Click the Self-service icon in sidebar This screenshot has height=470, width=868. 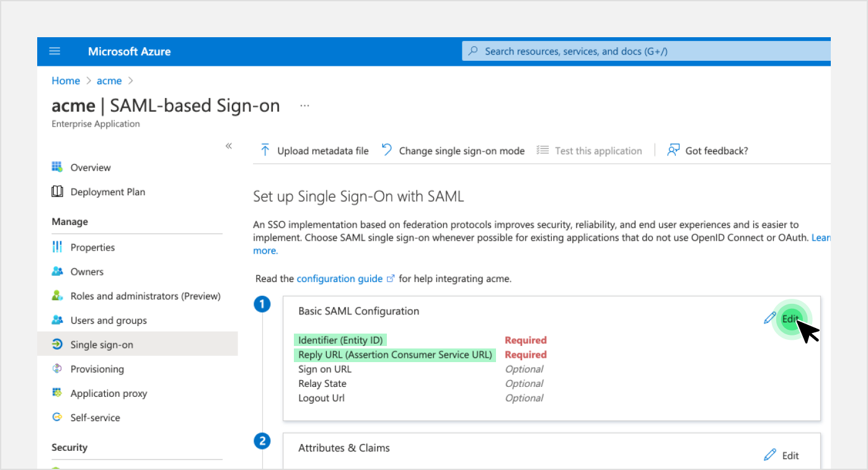[x=57, y=417]
